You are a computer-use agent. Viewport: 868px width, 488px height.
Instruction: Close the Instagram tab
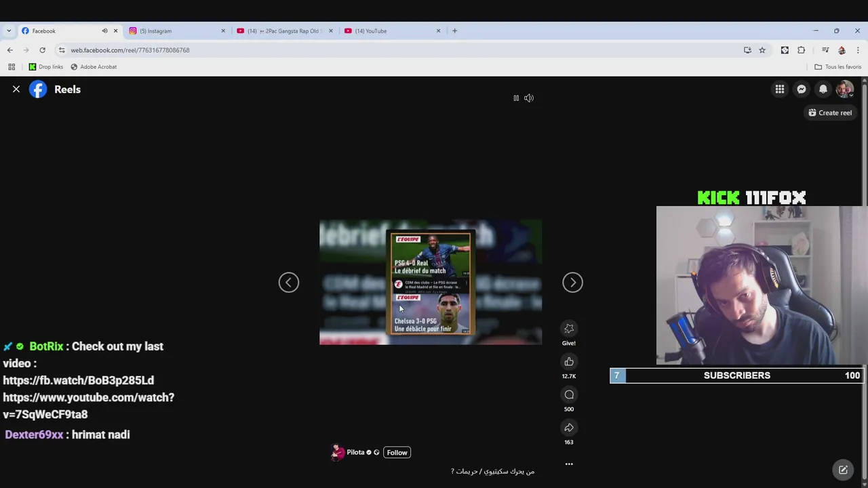pyautogui.click(x=223, y=31)
